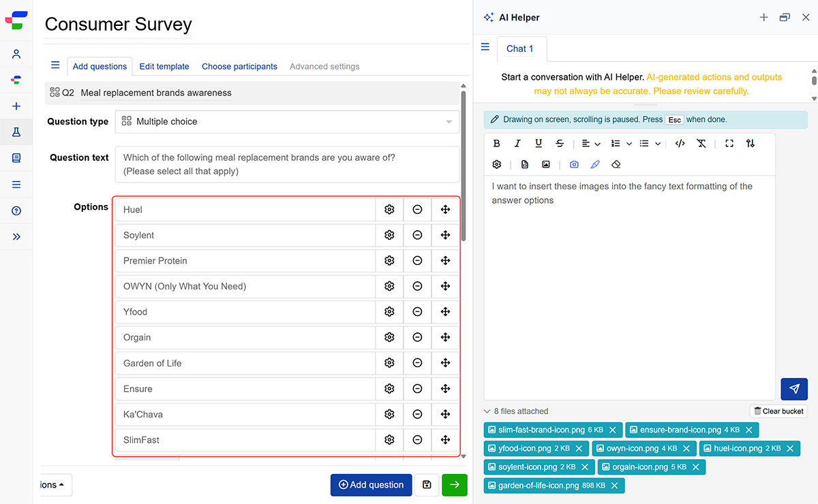818x504 pixels.
Task: Open the help question mark sidebar icon
Action: 16,211
